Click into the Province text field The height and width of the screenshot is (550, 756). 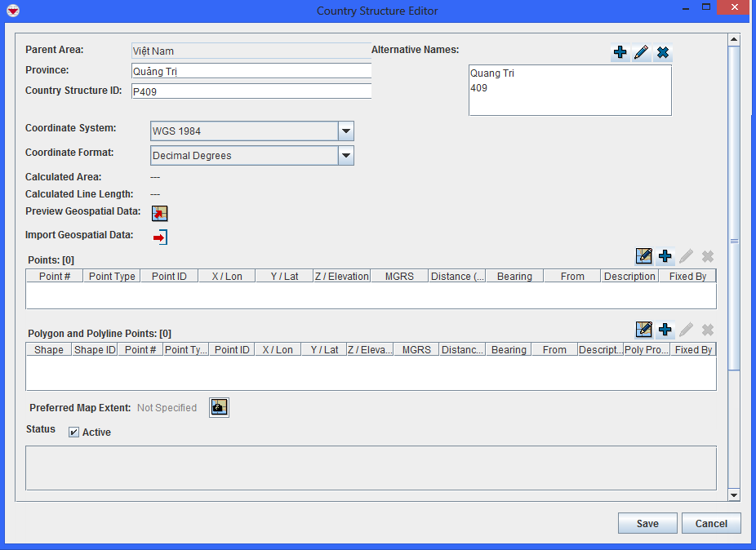(x=251, y=72)
